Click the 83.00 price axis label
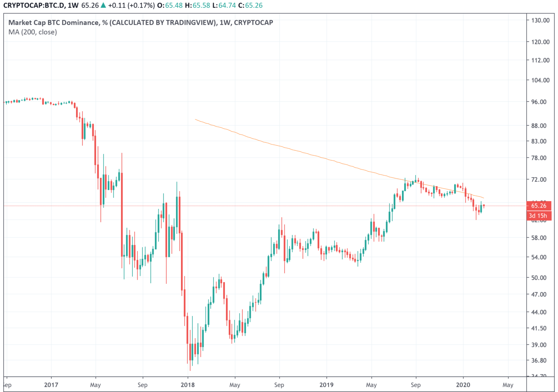This screenshot has width=558, height=392. (539, 141)
